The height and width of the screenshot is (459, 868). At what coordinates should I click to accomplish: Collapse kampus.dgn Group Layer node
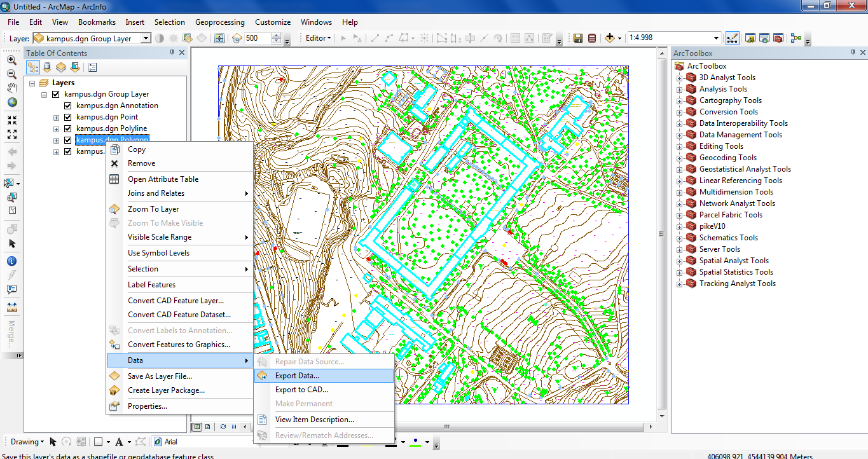[44, 94]
